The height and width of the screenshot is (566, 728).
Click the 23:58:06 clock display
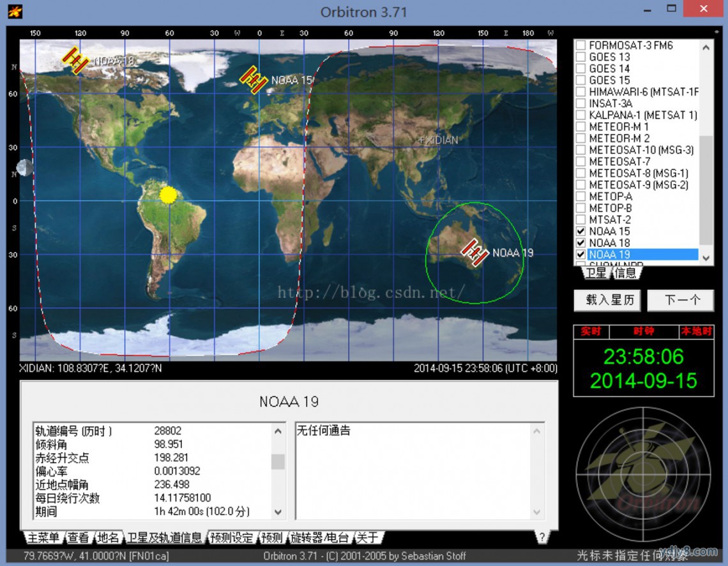(644, 357)
